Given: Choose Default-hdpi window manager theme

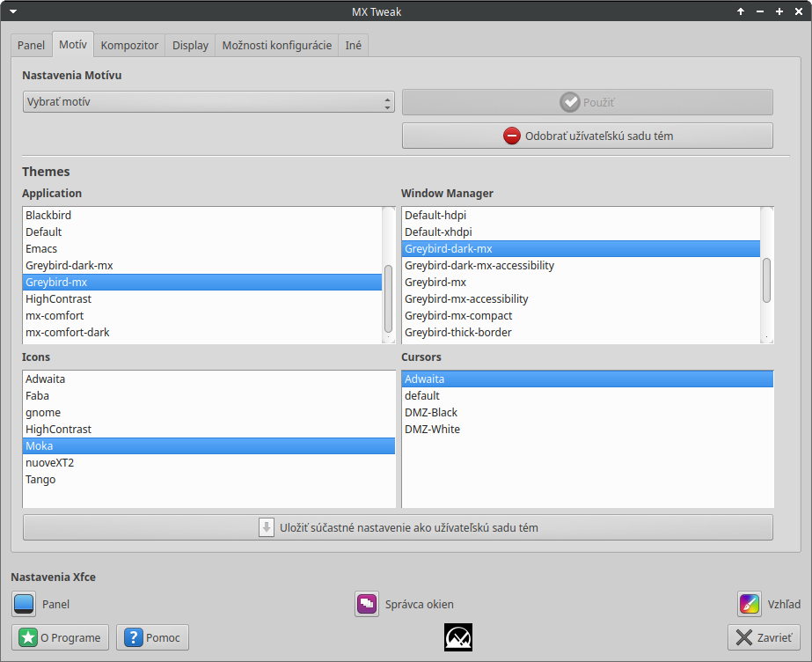Looking at the screenshot, I should tap(581, 215).
